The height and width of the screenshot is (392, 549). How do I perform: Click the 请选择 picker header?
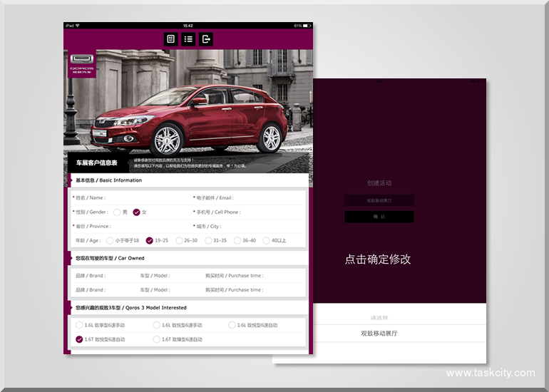(x=379, y=318)
